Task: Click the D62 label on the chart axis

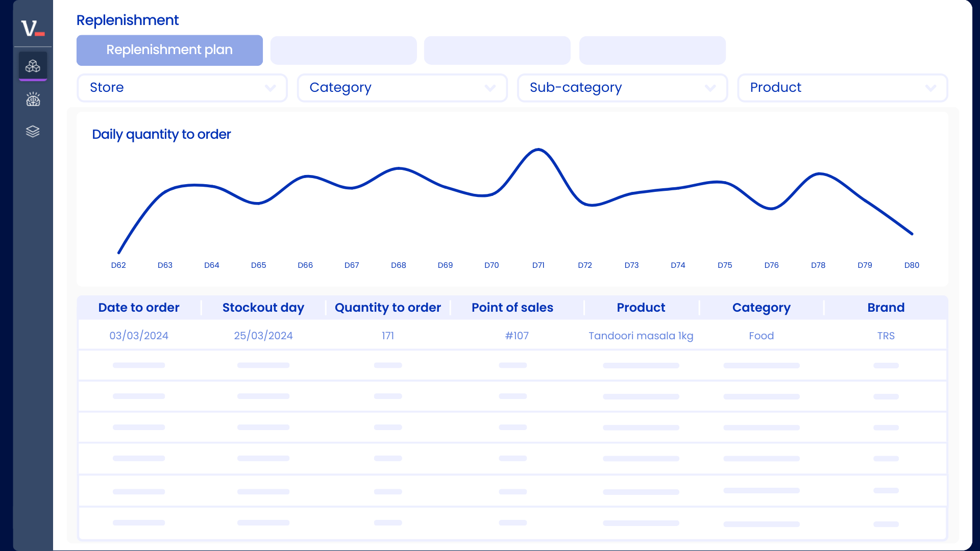Action: point(118,265)
